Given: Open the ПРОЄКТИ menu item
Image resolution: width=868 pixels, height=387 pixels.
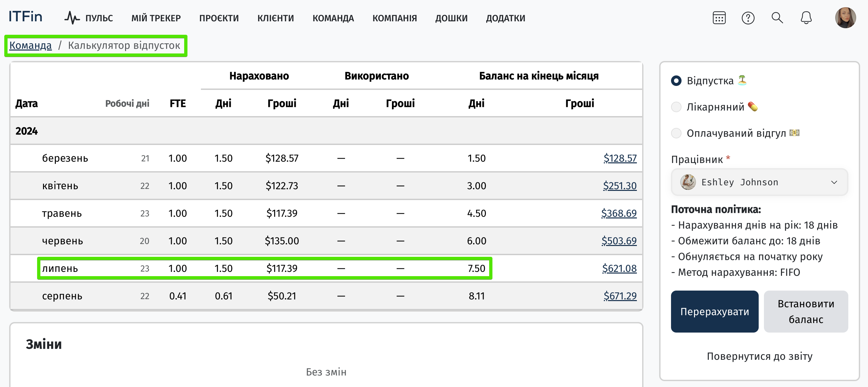Looking at the screenshot, I should click(x=219, y=18).
